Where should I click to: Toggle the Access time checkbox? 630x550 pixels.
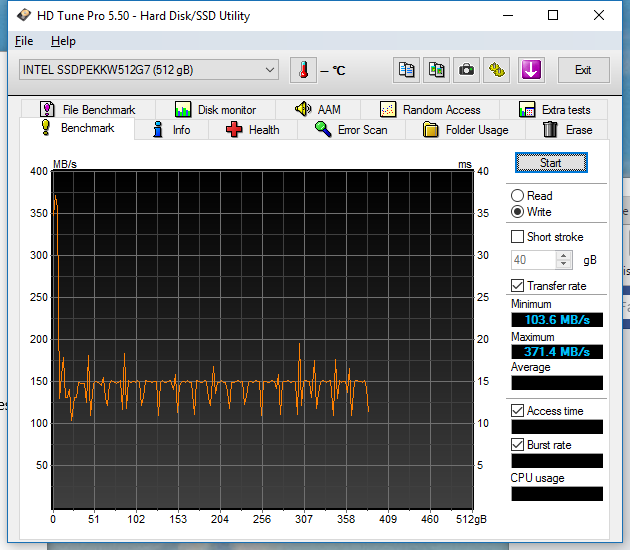click(x=517, y=411)
